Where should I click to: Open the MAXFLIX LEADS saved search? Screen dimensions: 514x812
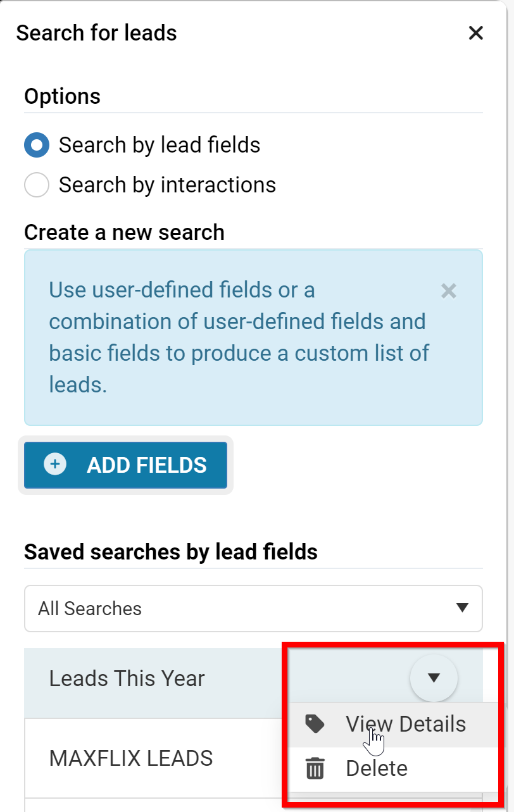tap(131, 758)
